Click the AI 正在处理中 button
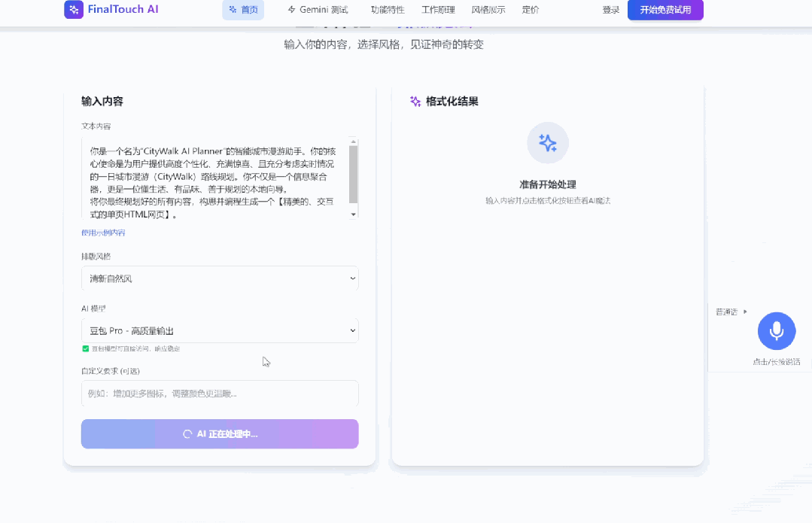Viewport: 812px width, 523px height. pyautogui.click(x=220, y=434)
